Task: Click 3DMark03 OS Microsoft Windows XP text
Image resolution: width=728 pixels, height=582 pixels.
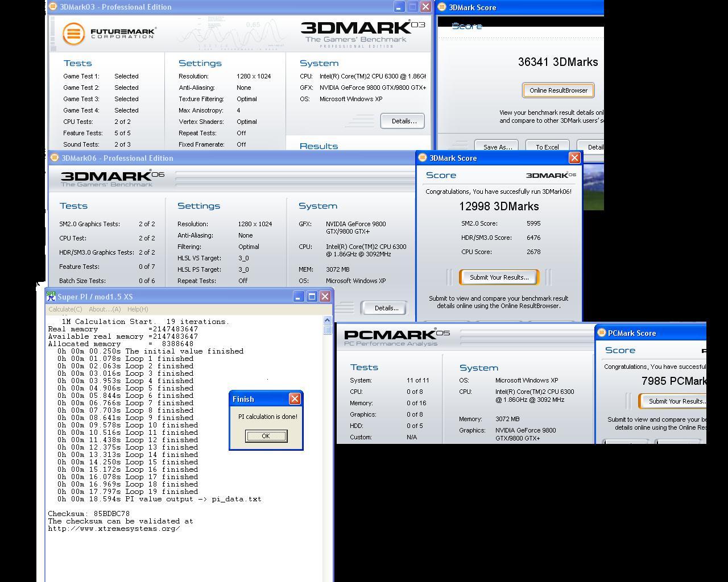Action: [x=350, y=99]
